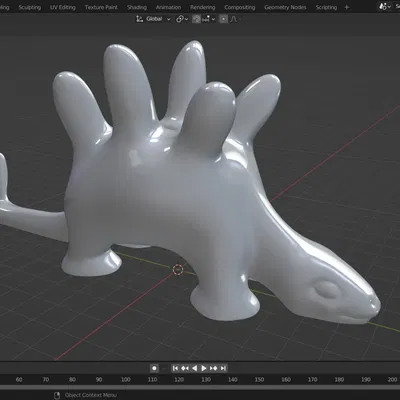This screenshot has width=400, height=400.
Task: Jump to the end frame
Action: (223, 368)
